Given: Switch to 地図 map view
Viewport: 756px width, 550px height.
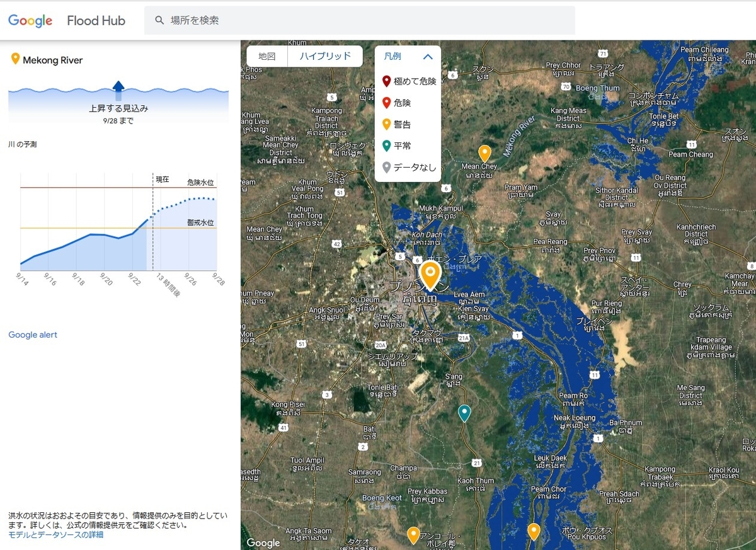Looking at the screenshot, I should point(267,56).
